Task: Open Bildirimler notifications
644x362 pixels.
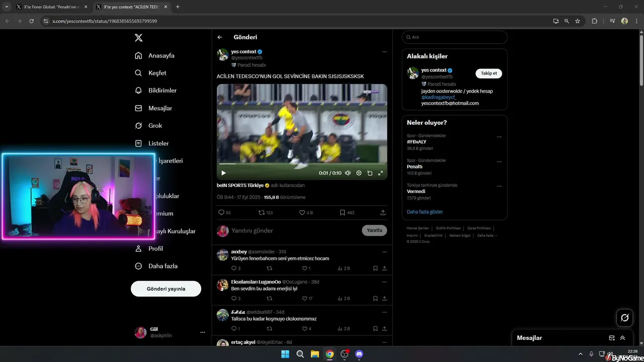Action: pyautogui.click(x=156, y=90)
